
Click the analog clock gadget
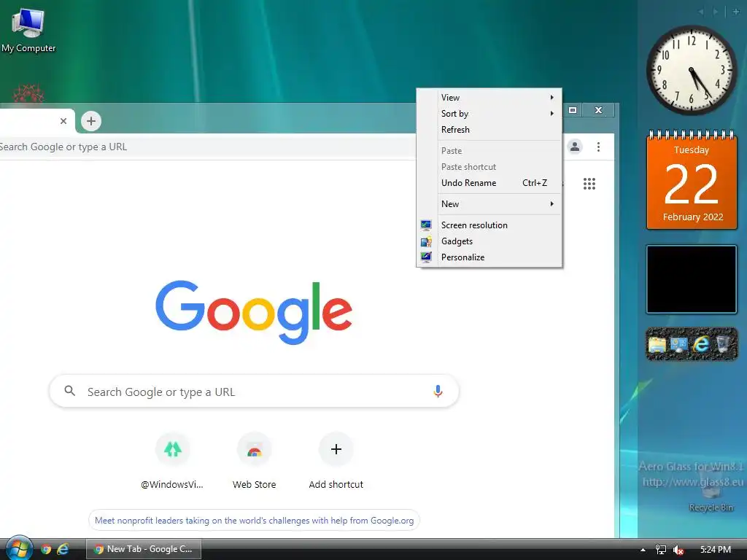click(x=692, y=70)
